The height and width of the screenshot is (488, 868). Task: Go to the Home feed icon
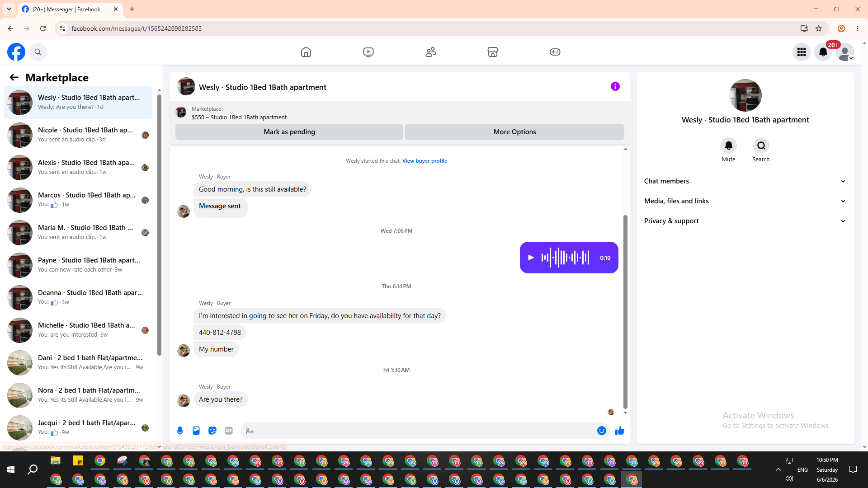[306, 52]
